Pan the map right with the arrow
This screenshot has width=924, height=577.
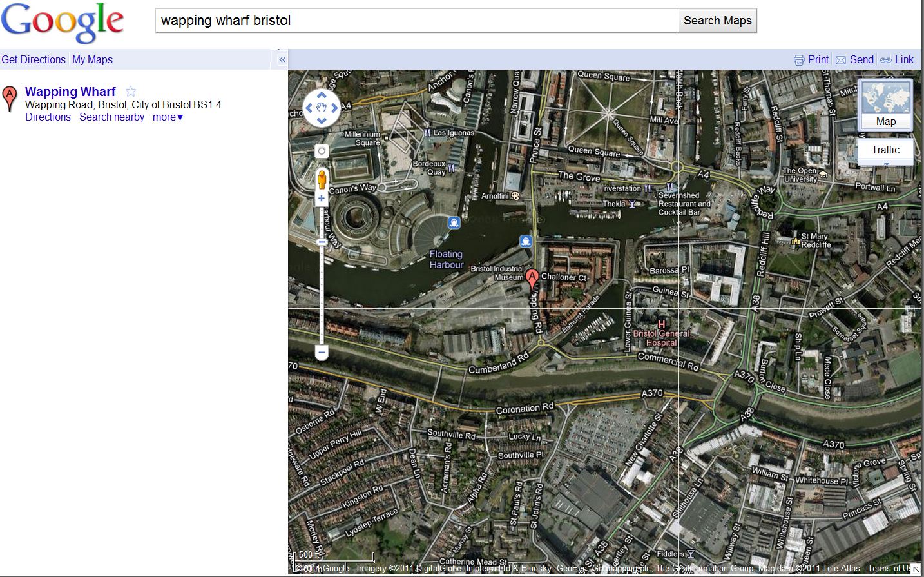(334, 108)
